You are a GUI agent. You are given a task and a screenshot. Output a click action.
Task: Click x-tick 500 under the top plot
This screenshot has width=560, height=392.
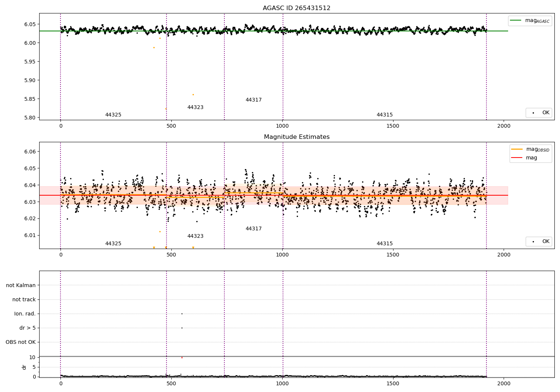pyautogui.click(x=171, y=126)
